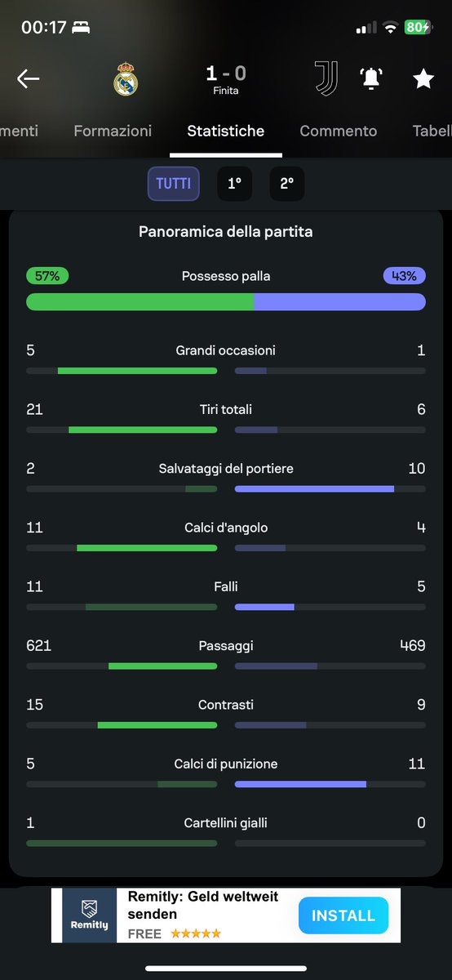
Task: Open Real Madrid team crest
Action: (x=126, y=79)
